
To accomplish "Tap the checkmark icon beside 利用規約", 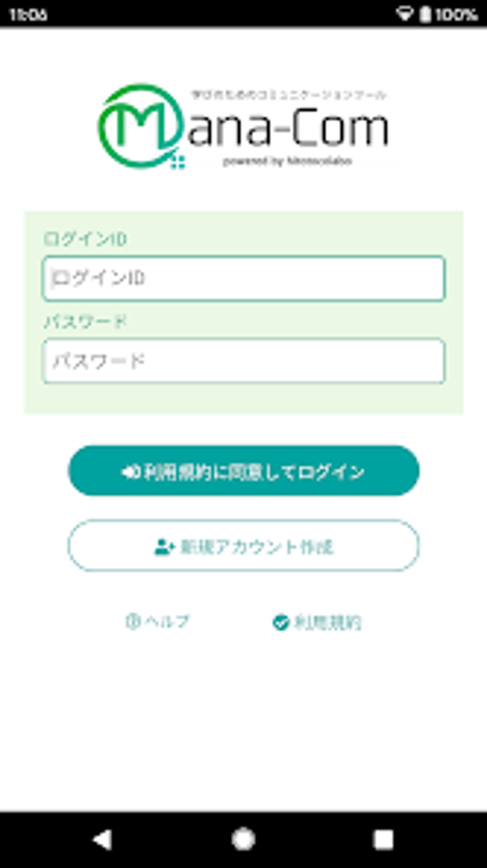I will pos(281,622).
